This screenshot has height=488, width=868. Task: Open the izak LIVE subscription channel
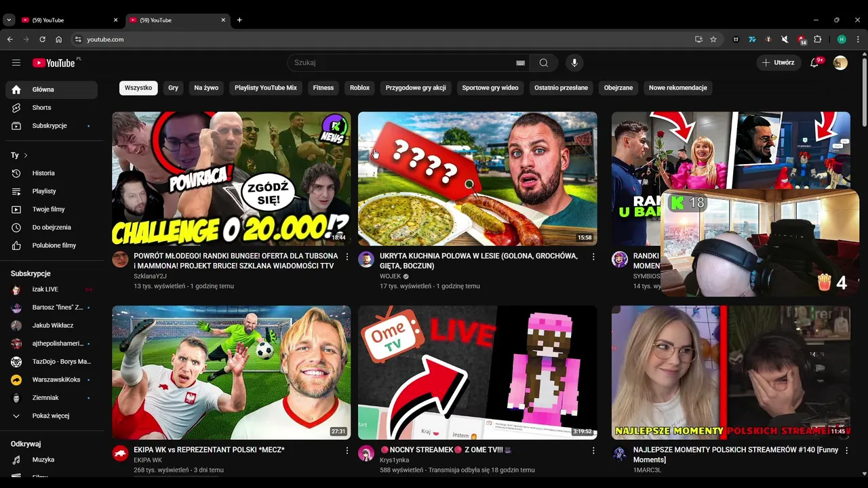tap(52, 289)
